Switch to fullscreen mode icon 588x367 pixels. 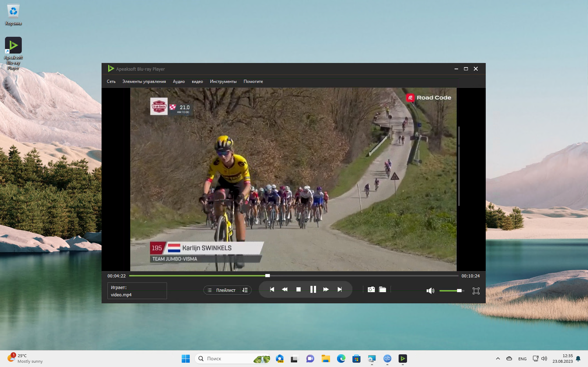point(476,291)
